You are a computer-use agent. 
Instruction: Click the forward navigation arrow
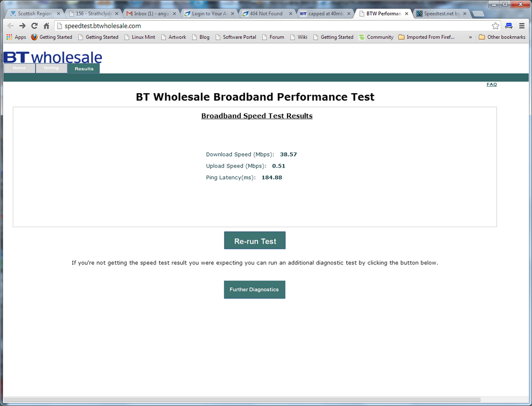(22, 25)
